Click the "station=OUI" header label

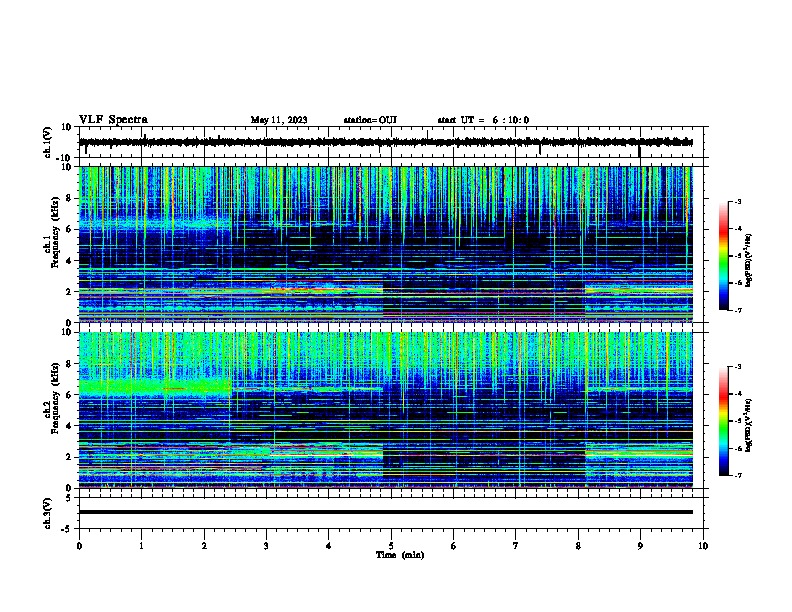pos(370,120)
